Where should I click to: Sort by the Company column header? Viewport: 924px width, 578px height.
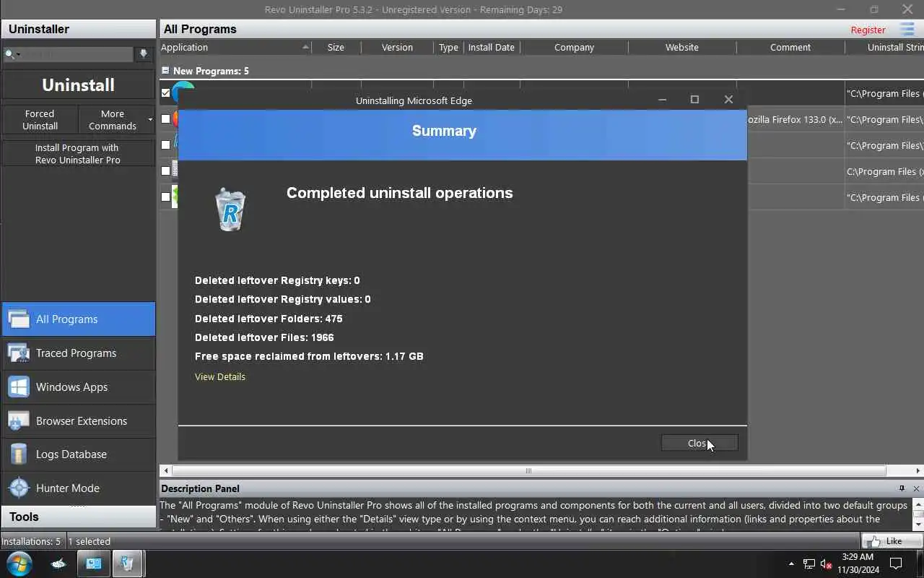click(x=574, y=47)
